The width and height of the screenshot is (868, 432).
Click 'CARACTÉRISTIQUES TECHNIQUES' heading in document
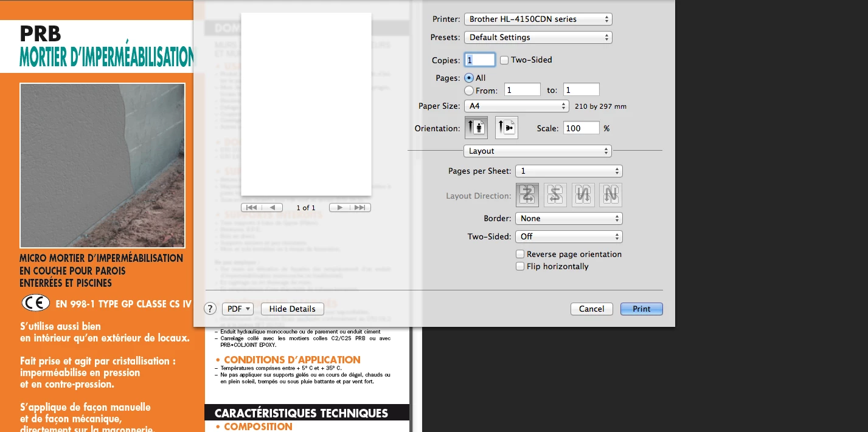(x=301, y=413)
